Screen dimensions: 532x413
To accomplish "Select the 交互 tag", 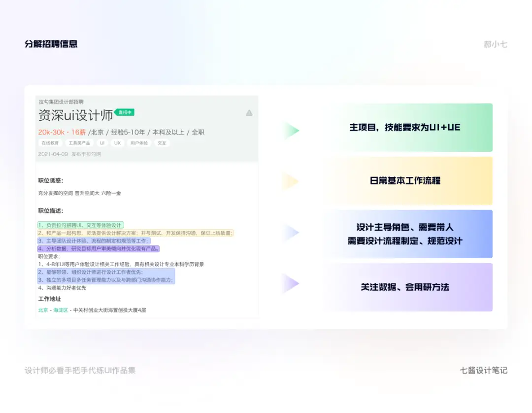I will point(162,143).
